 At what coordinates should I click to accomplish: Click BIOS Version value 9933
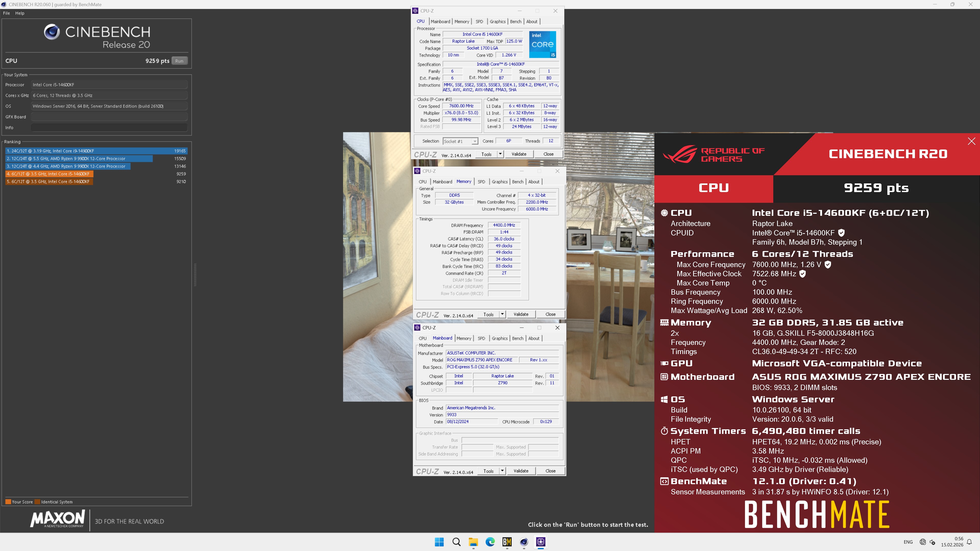click(502, 415)
